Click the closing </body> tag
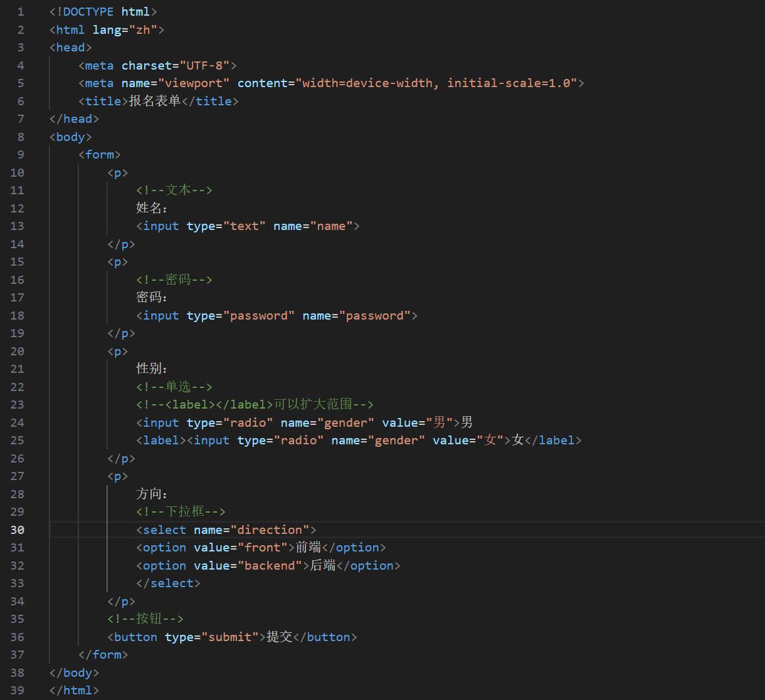The image size is (765, 700). click(75, 672)
